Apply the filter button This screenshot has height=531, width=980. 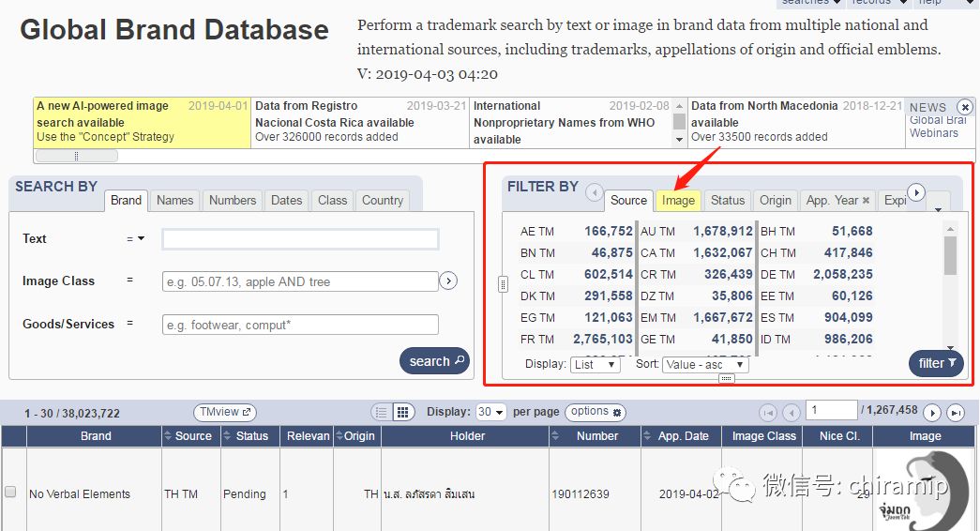point(936,363)
